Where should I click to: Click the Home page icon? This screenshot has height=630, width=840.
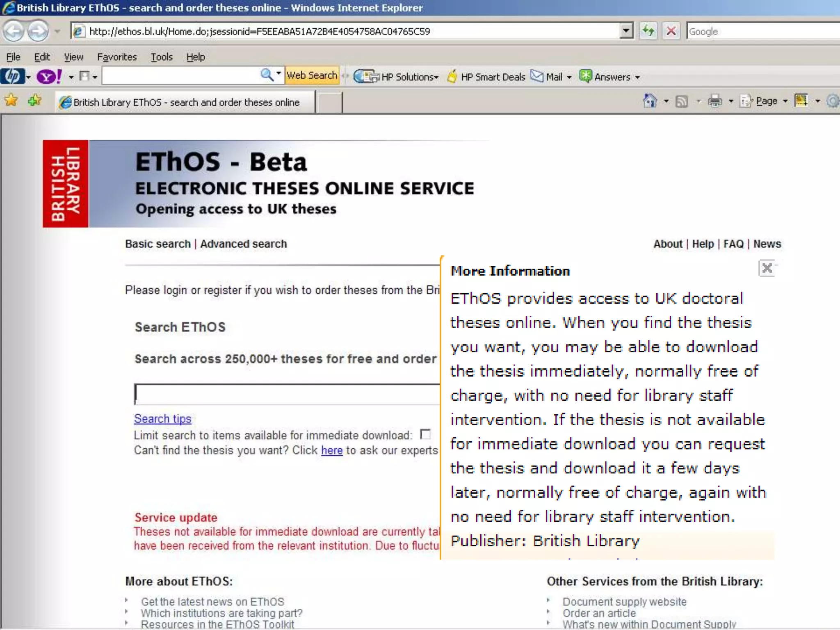coord(650,101)
